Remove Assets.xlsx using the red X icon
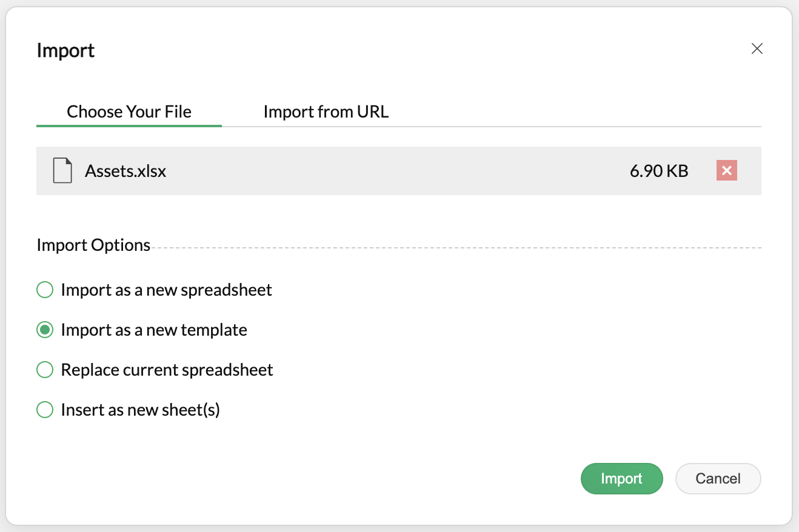Viewport: 799px width, 532px height. [x=726, y=171]
